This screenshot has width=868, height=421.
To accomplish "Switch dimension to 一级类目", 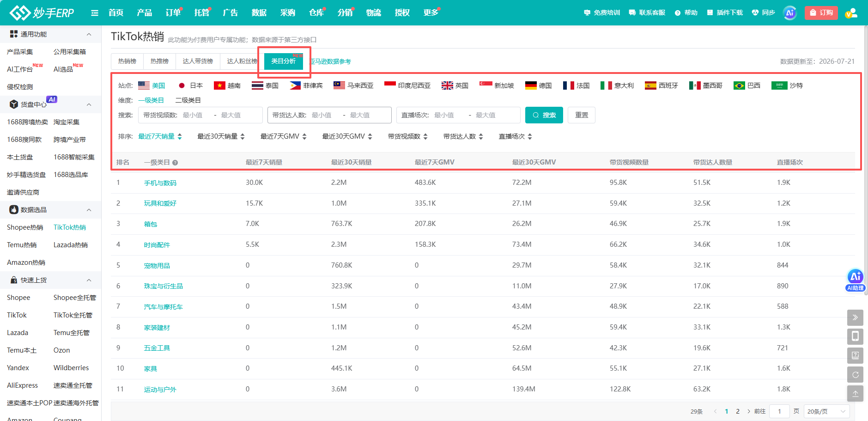I will point(151,100).
